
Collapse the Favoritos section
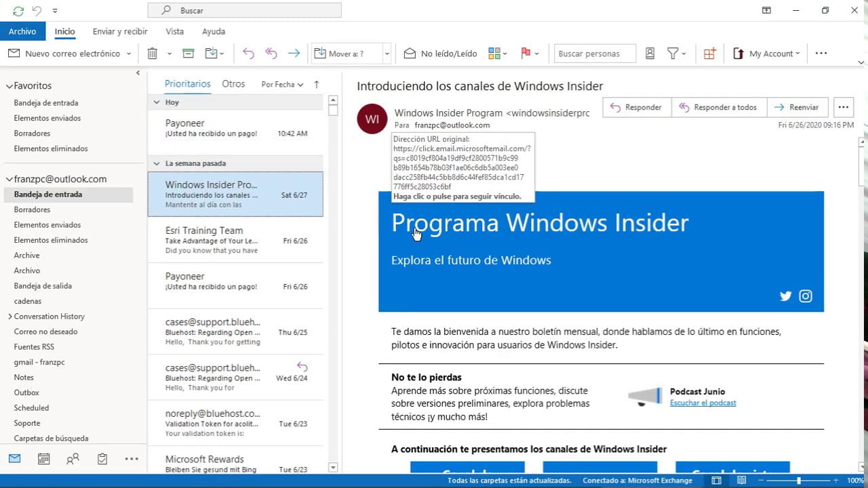click(x=9, y=86)
